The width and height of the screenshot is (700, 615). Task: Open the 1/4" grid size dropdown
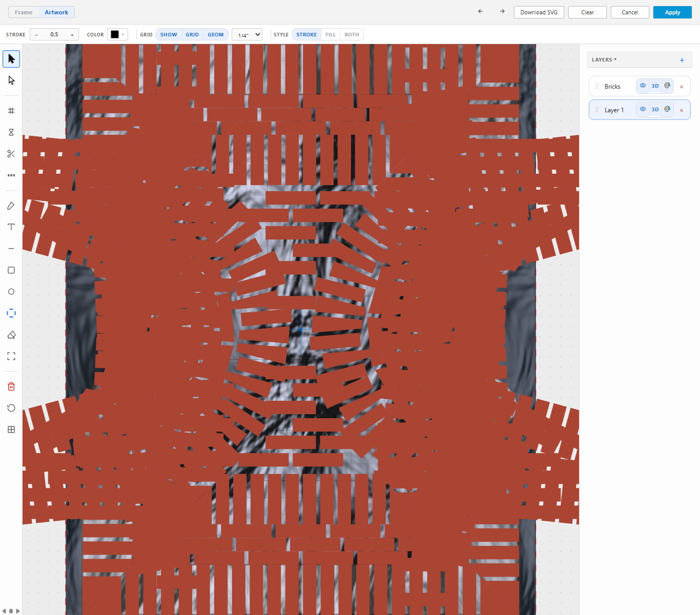(247, 35)
